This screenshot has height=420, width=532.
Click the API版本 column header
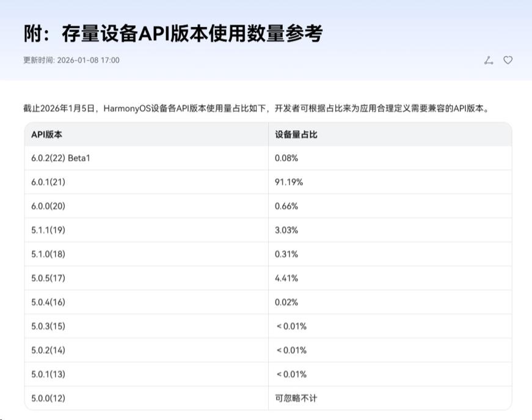(x=47, y=134)
